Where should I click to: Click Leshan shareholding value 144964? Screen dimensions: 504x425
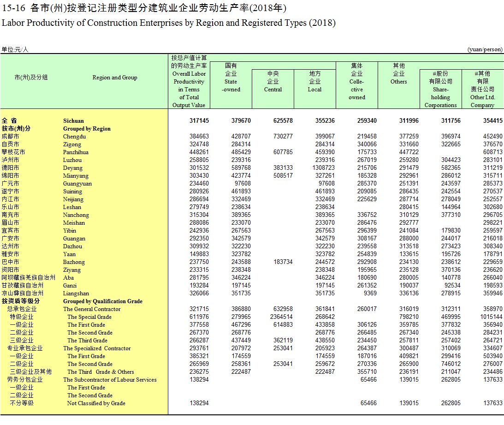coord(451,207)
